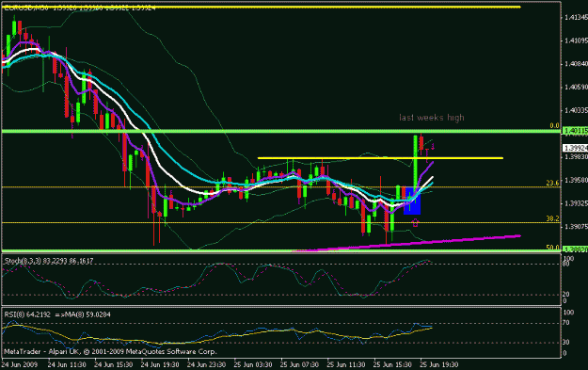Image resolution: width=588 pixels, height=370 pixels.
Task: Click the 1.40840 price axis value
Action: [x=576, y=64]
